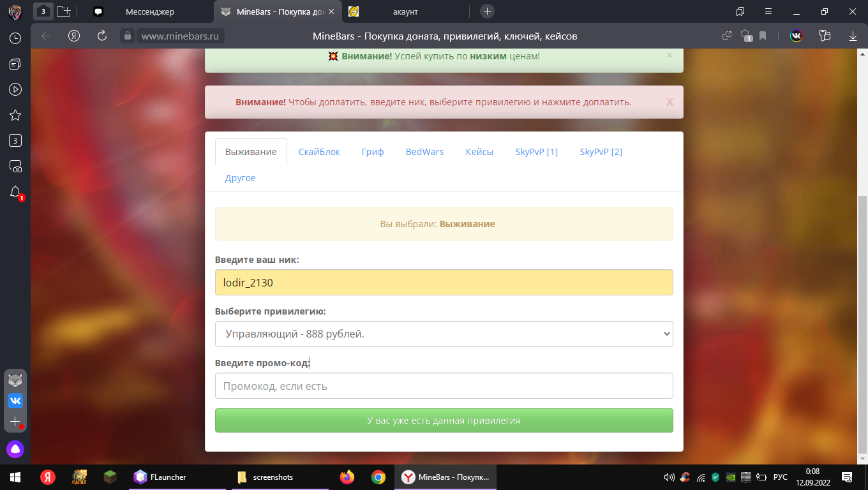Select the Другое tab

pyautogui.click(x=240, y=178)
